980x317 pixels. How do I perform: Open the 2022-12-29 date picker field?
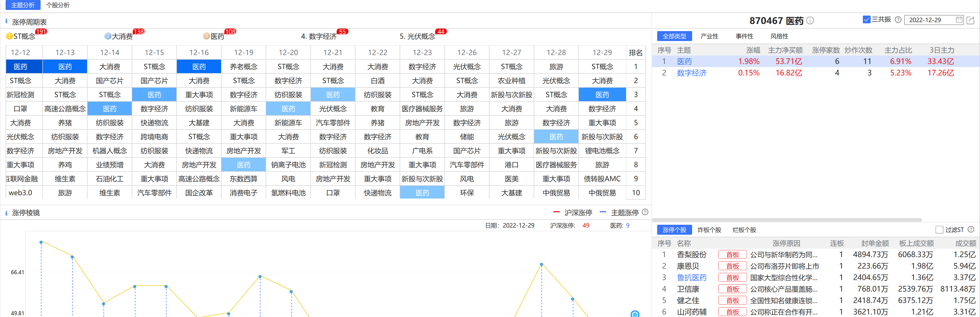(934, 20)
